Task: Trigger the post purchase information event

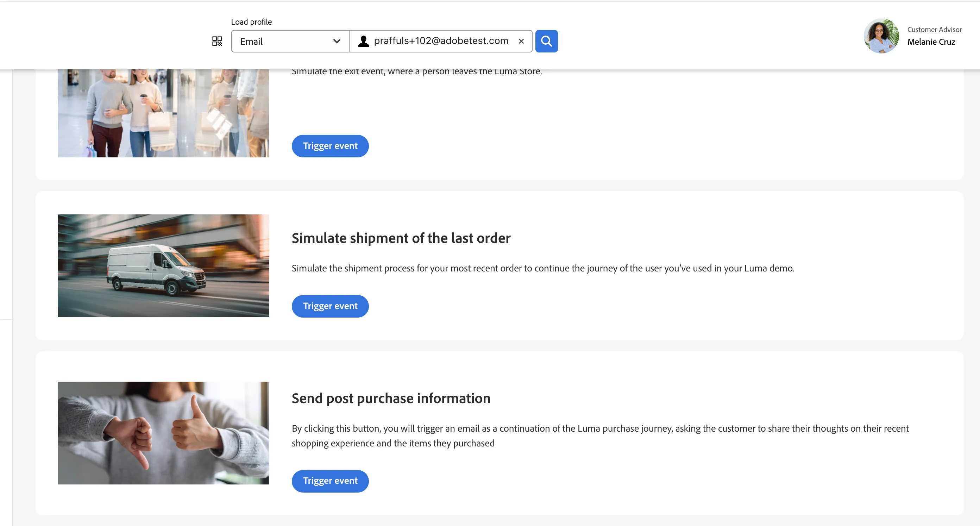Action: pyautogui.click(x=330, y=481)
